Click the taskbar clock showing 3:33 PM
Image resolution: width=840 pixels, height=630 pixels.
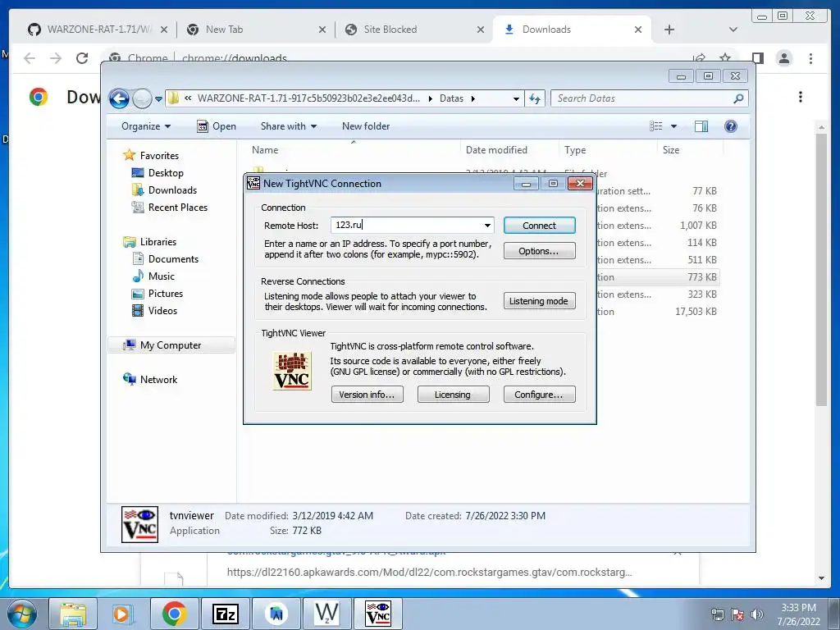pos(799,614)
